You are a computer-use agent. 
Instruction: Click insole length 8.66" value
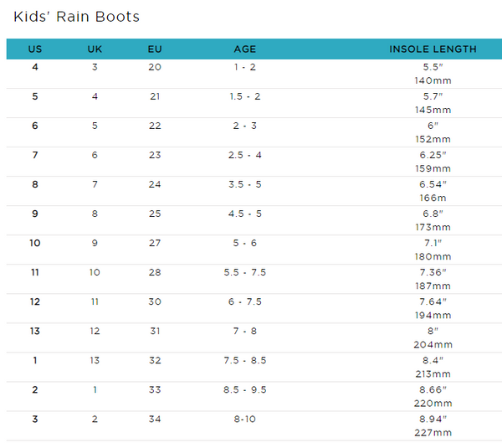coord(433,389)
